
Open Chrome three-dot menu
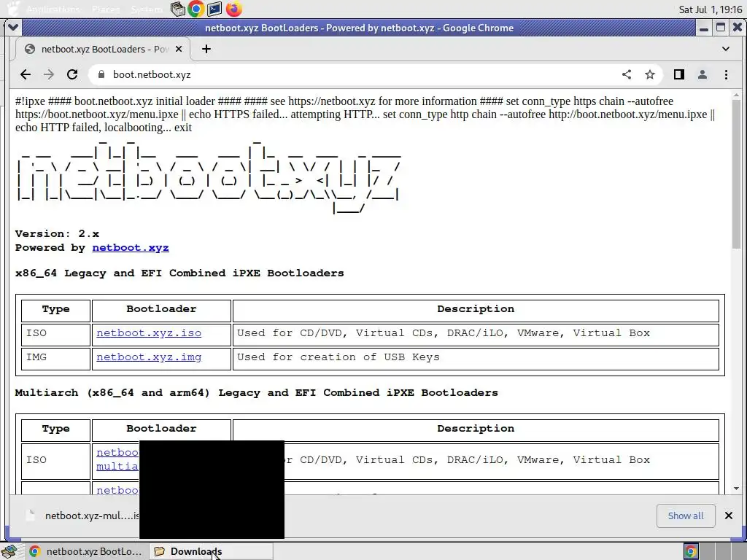click(726, 74)
